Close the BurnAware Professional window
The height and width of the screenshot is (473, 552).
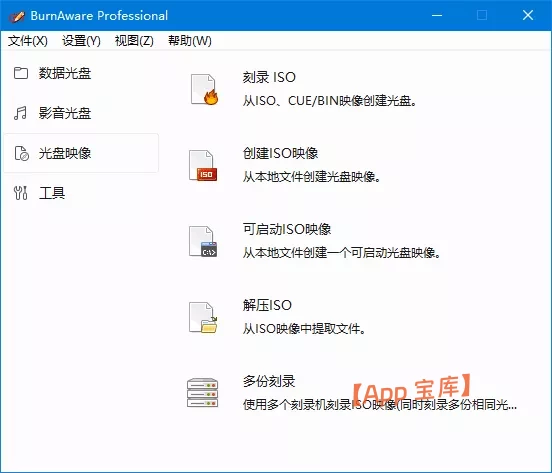point(528,15)
